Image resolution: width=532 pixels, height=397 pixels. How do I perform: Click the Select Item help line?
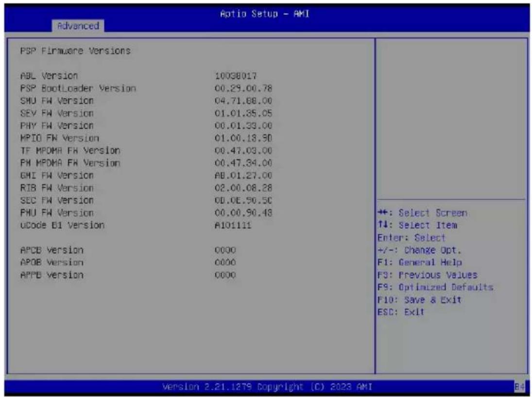click(x=417, y=225)
